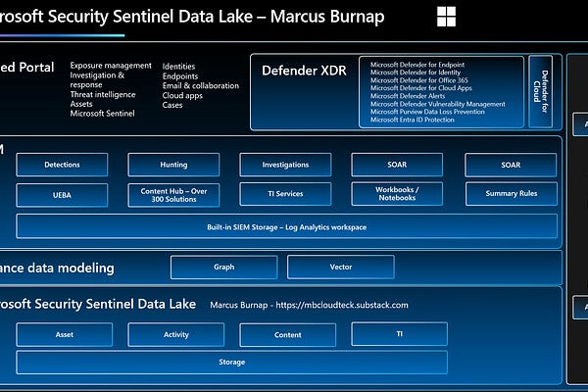Select the TI Services box
The height and width of the screenshot is (392, 588).
click(285, 194)
